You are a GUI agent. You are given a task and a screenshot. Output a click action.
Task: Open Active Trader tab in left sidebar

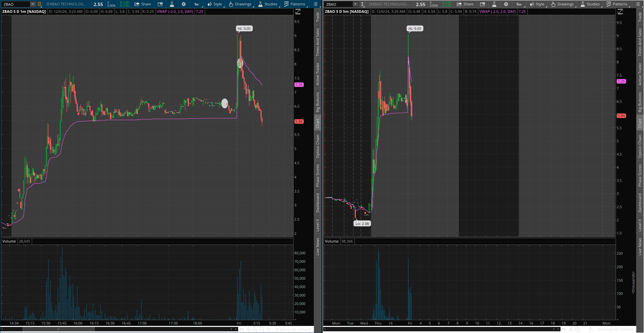tap(318, 74)
